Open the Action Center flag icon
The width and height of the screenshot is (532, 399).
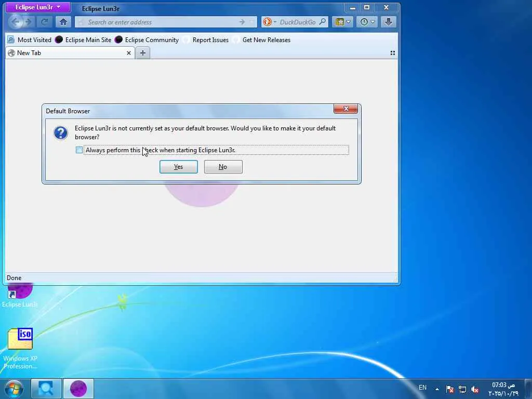449,389
